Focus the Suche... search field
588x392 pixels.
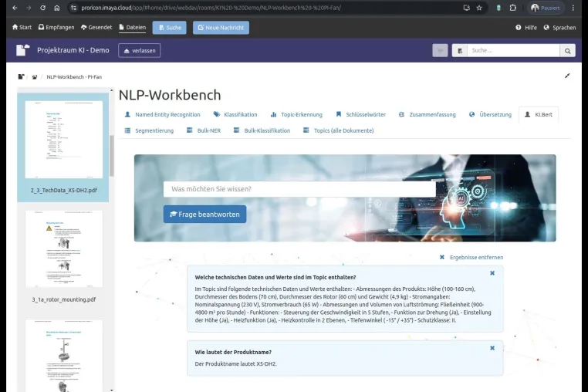pyautogui.click(x=513, y=50)
